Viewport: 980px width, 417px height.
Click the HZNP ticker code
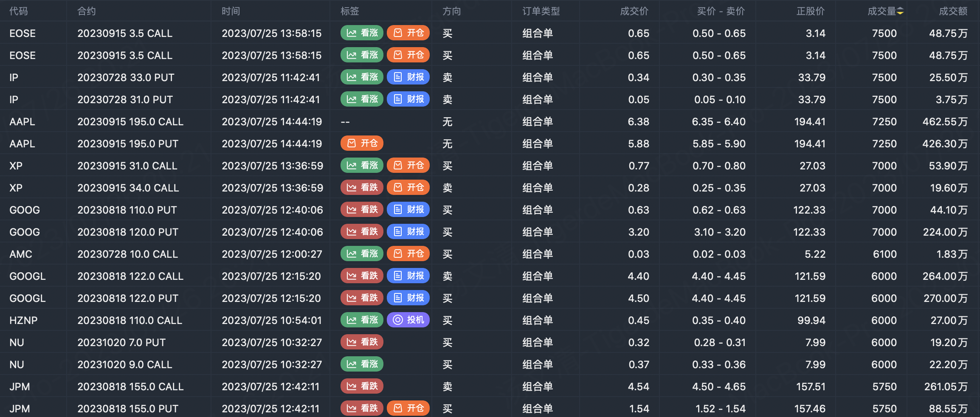[23, 321]
